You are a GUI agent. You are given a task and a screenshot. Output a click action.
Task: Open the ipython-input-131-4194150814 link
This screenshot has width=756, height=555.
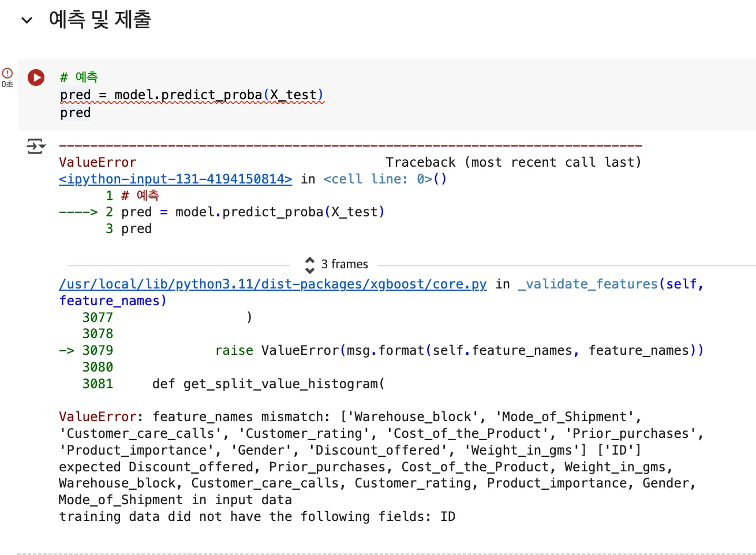point(175,179)
